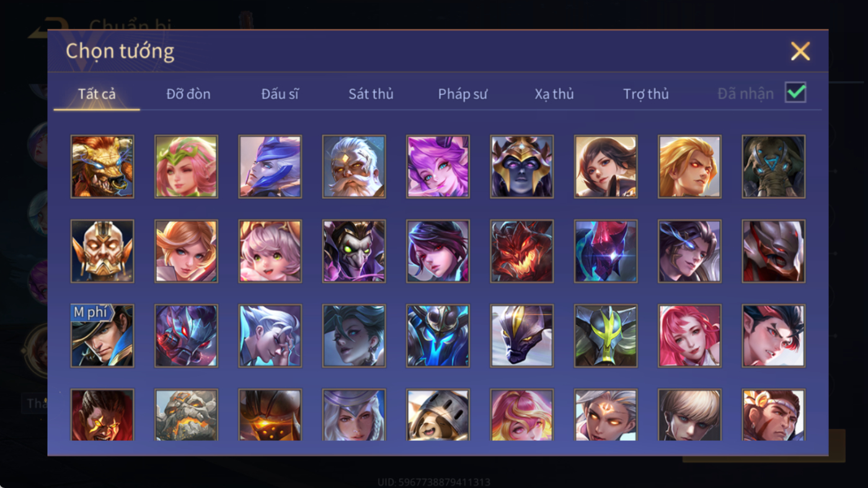
Task: Pick the elderly white-bearded hero portrait
Action: click(x=354, y=167)
